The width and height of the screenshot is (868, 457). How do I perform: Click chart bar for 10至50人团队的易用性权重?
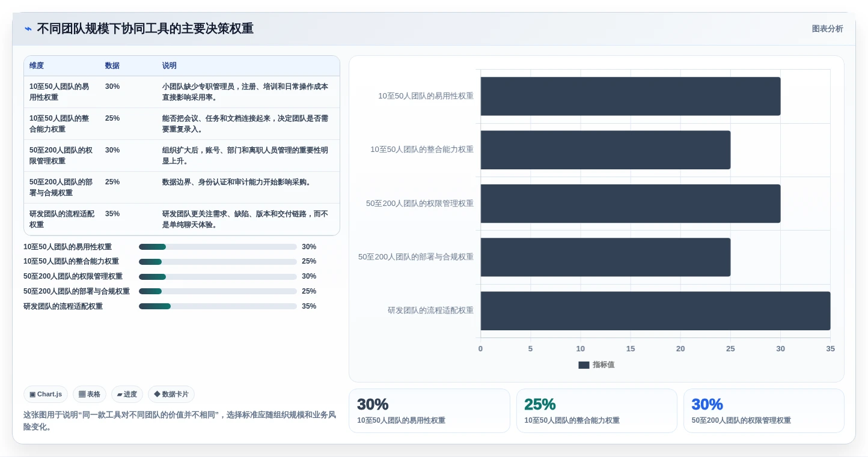click(x=631, y=96)
